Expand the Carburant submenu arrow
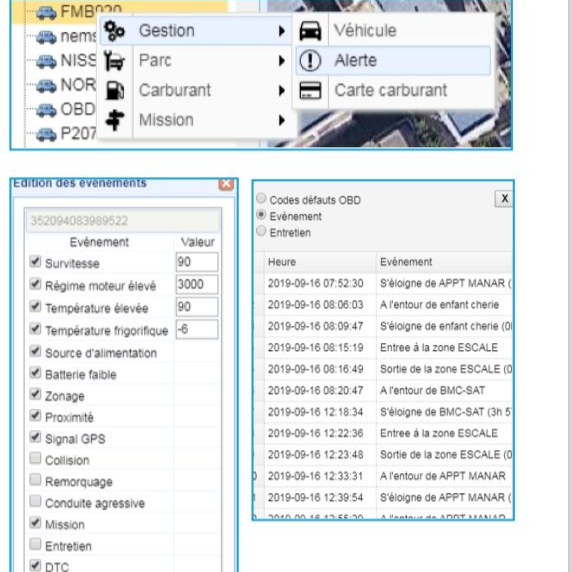This screenshot has height=572, width=572. point(282,90)
